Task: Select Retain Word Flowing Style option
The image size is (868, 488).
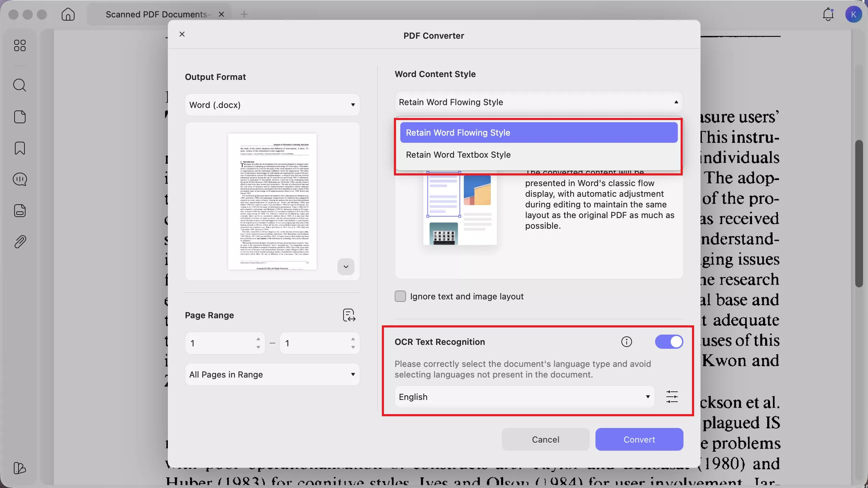Action: (539, 132)
